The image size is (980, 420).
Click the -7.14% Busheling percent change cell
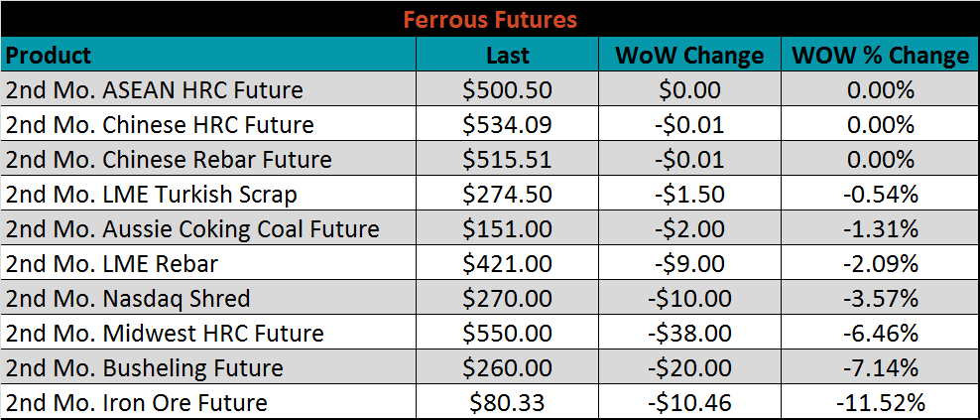880,366
